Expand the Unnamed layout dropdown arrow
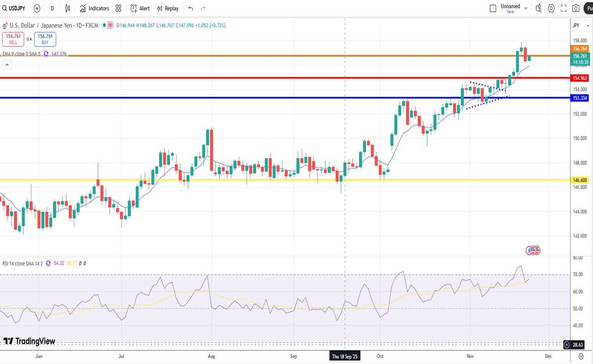 (x=526, y=8)
